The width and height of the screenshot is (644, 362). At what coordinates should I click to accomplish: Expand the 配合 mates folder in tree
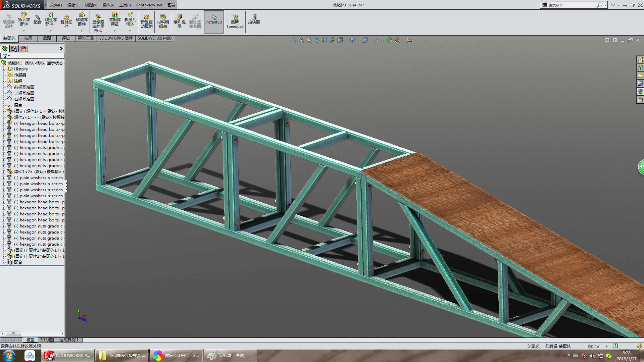click(x=3, y=262)
